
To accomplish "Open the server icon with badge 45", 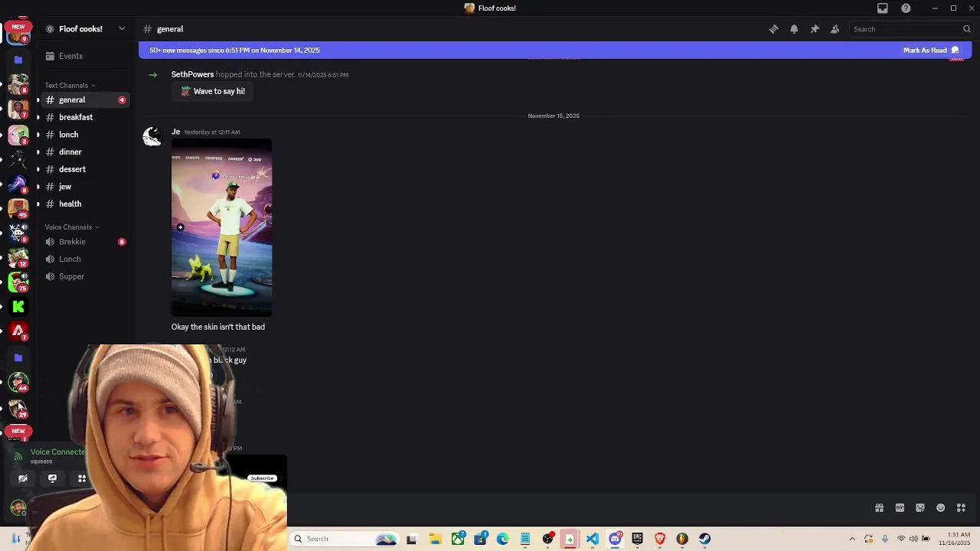I will click(18, 207).
